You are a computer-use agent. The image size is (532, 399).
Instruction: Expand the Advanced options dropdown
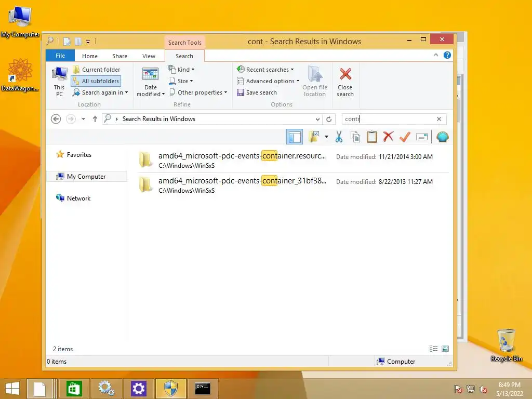tap(268, 81)
